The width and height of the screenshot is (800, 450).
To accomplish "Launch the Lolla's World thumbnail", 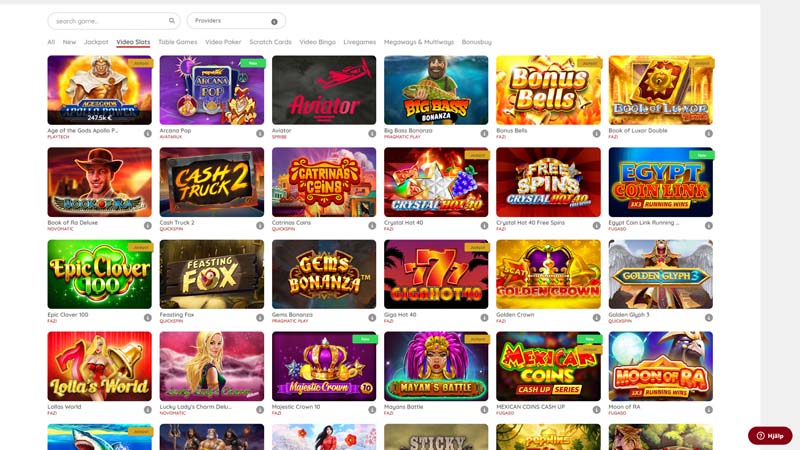I will [x=99, y=366].
